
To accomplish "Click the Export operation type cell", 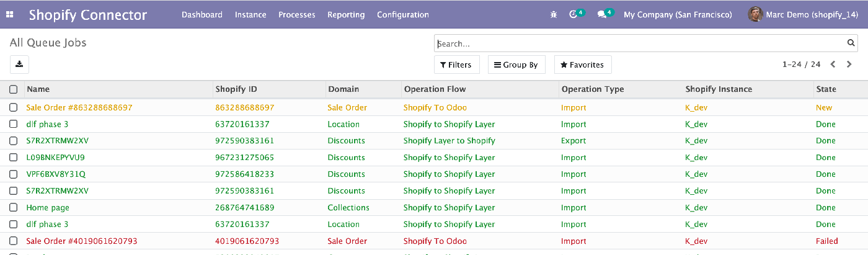I will coord(573,141).
